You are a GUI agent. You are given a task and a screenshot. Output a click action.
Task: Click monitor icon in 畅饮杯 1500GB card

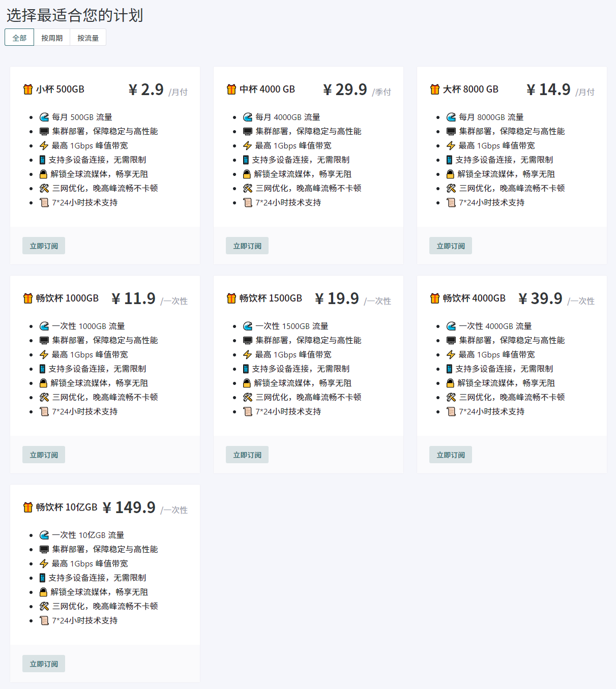[x=248, y=341]
